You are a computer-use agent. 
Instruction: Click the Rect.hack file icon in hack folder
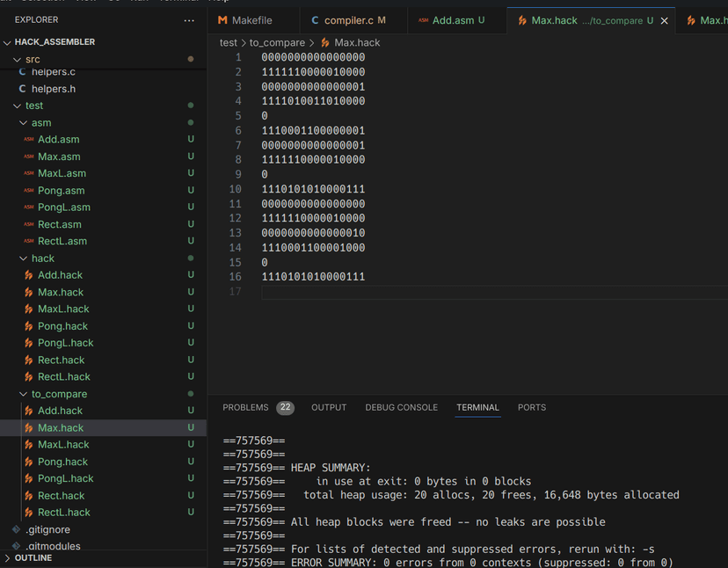click(29, 360)
